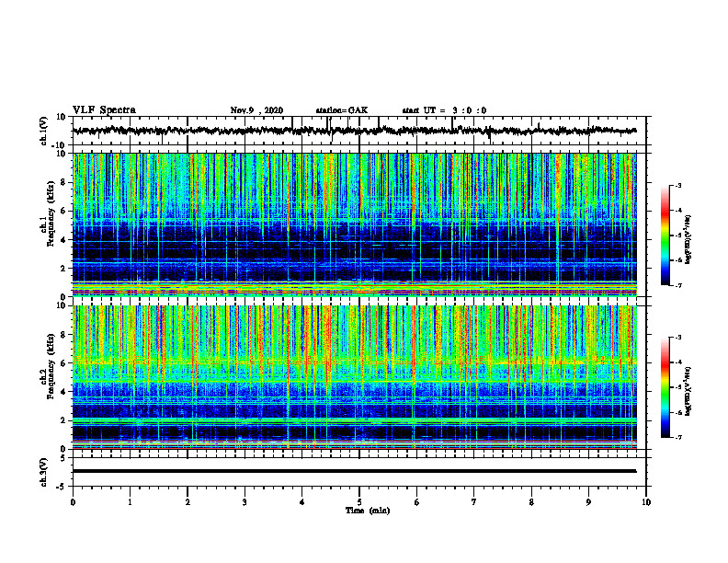Click the ch.1 color bar -3 label
The width and height of the screenshot is (728, 563).
point(678,186)
